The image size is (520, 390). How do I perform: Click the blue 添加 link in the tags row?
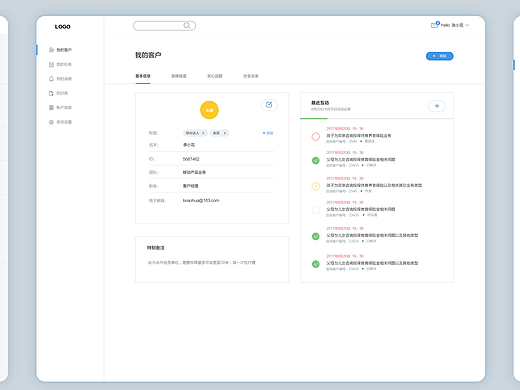(268, 133)
